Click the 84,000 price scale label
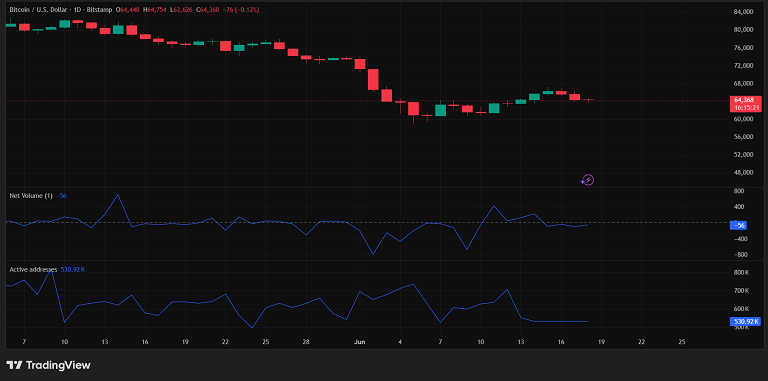This screenshot has width=768, height=381. click(x=744, y=12)
